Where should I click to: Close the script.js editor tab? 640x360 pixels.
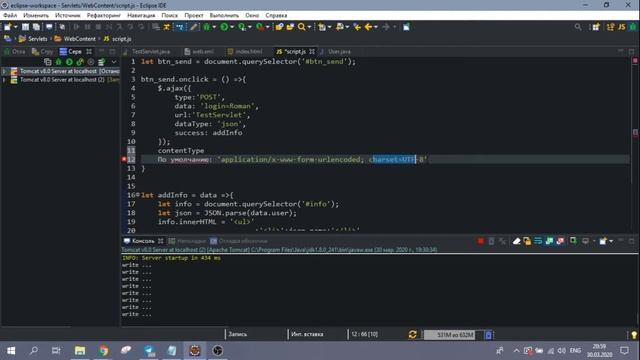tap(312, 51)
